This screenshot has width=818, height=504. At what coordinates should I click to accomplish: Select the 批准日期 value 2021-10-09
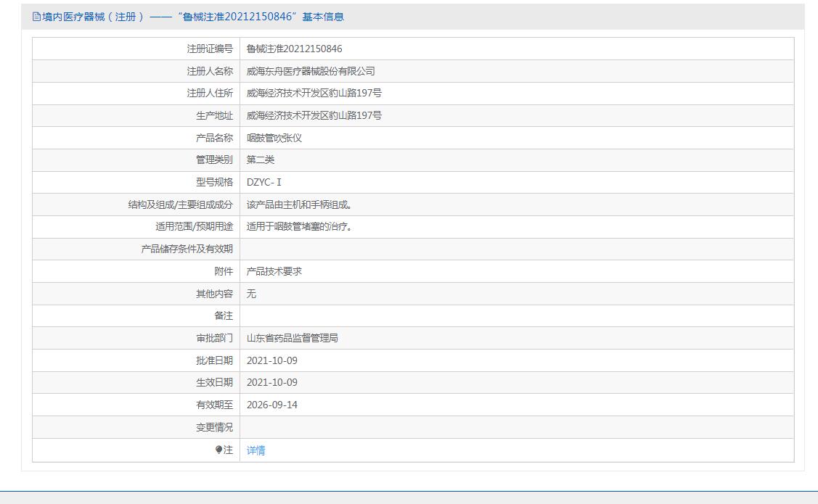point(271,360)
